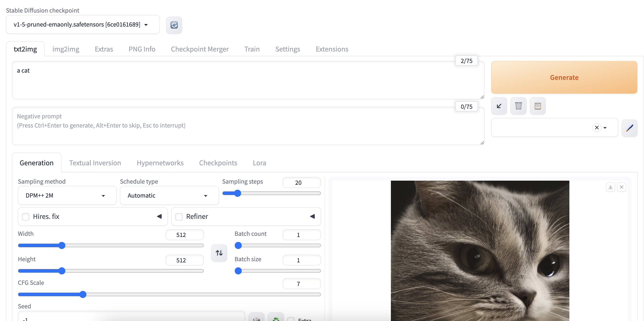Enable the Hires. fix checkbox
This screenshot has width=644, height=321.
click(25, 216)
